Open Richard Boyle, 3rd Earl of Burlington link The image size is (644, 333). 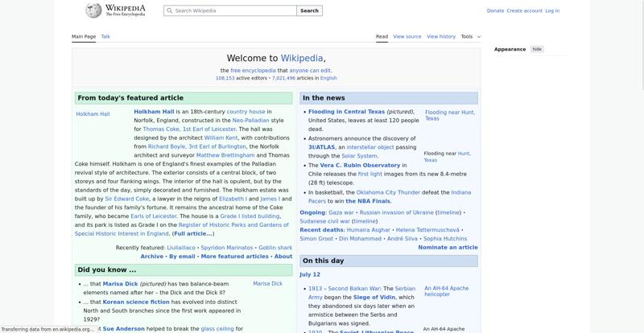196,146
